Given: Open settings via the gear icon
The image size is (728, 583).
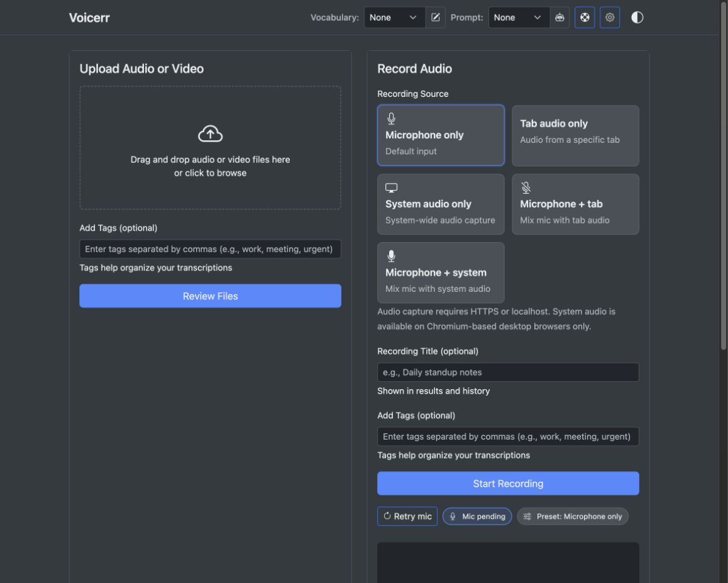Looking at the screenshot, I should [x=610, y=18].
